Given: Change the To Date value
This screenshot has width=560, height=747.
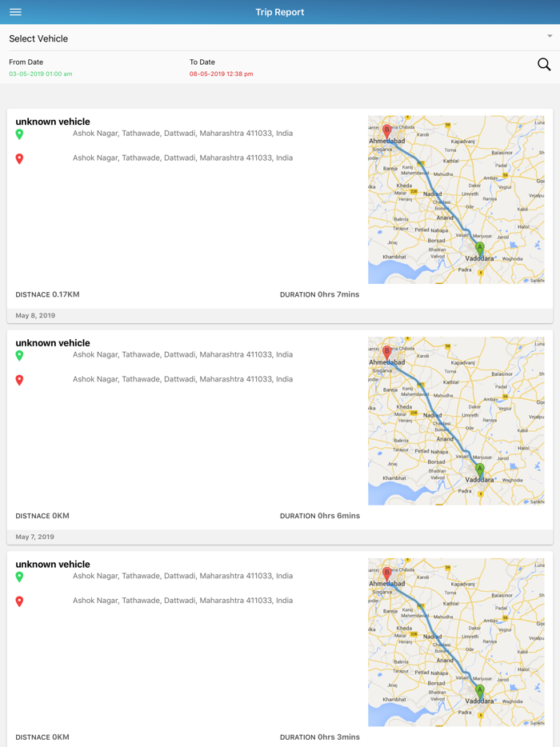Looking at the screenshot, I should tap(221, 74).
